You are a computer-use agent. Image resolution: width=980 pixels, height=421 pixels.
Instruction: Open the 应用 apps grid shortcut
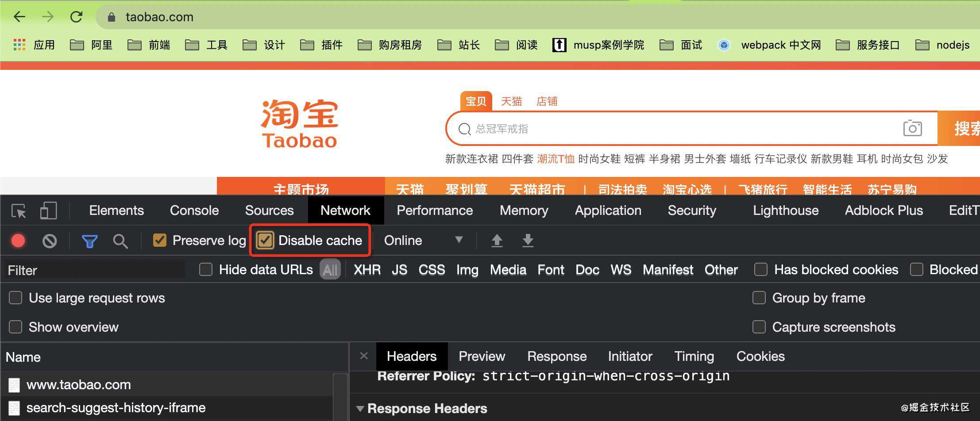(x=34, y=45)
